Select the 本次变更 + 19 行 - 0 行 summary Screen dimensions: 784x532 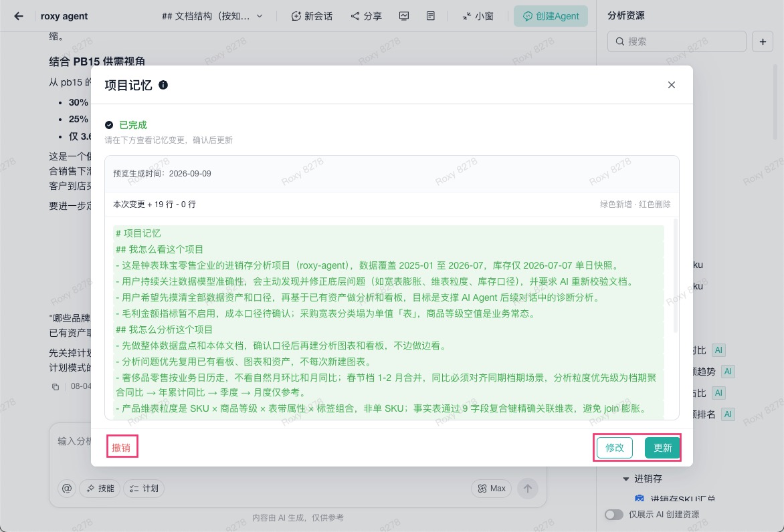pos(155,205)
